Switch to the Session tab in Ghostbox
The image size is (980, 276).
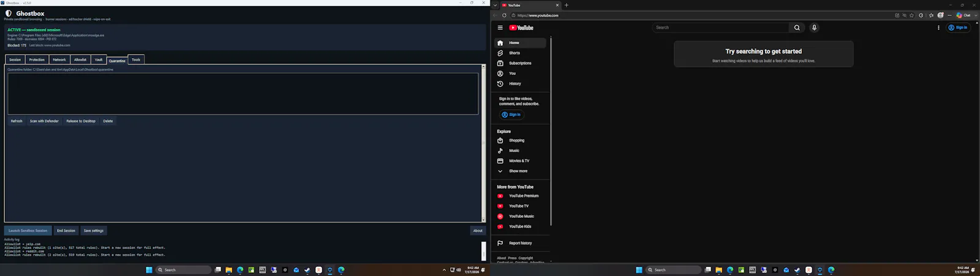click(15, 59)
